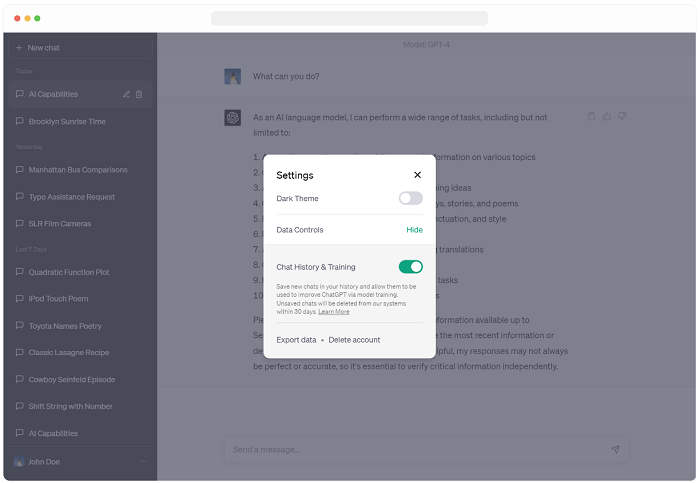Click Export data
Screen dimensions: 700x483
click(x=296, y=340)
